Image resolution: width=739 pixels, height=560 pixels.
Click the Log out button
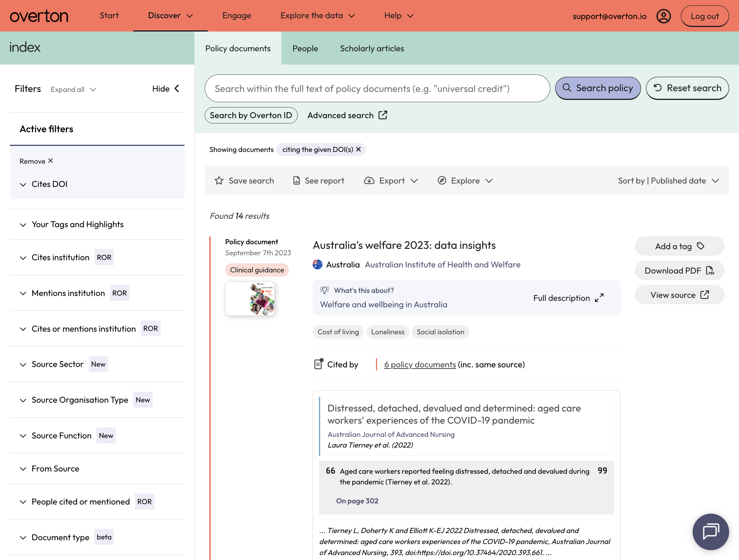[704, 16]
